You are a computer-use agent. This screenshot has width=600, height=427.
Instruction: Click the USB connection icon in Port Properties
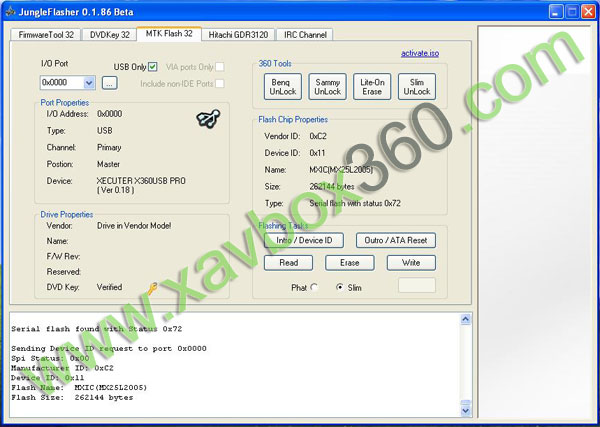[x=208, y=119]
